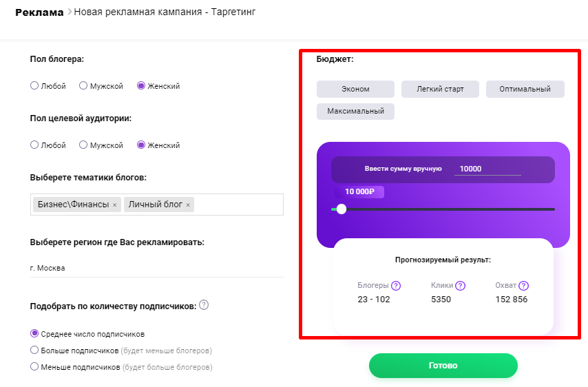The image size is (588, 387).
Task: Click the budget slider handle
Action: (x=342, y=209)
